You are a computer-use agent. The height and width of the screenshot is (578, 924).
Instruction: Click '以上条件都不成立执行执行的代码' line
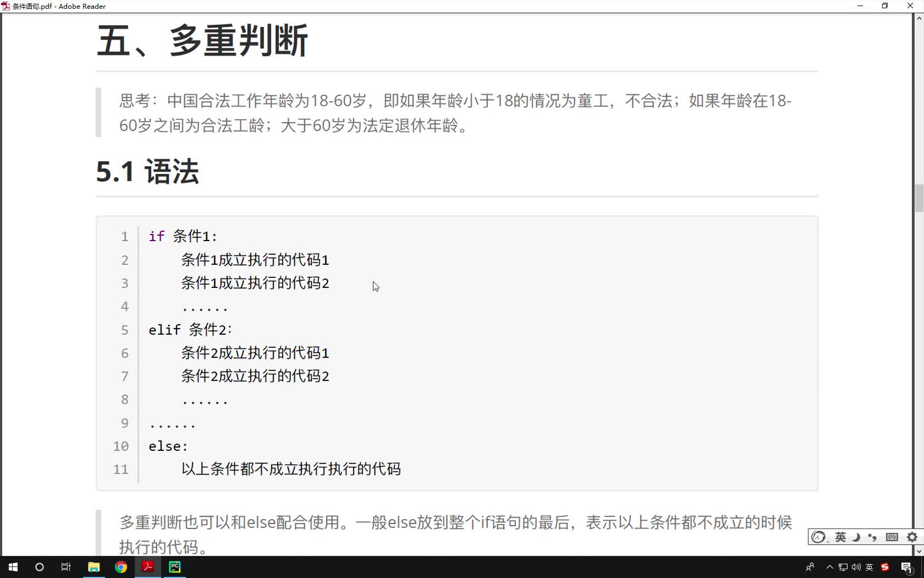(291, 469)
